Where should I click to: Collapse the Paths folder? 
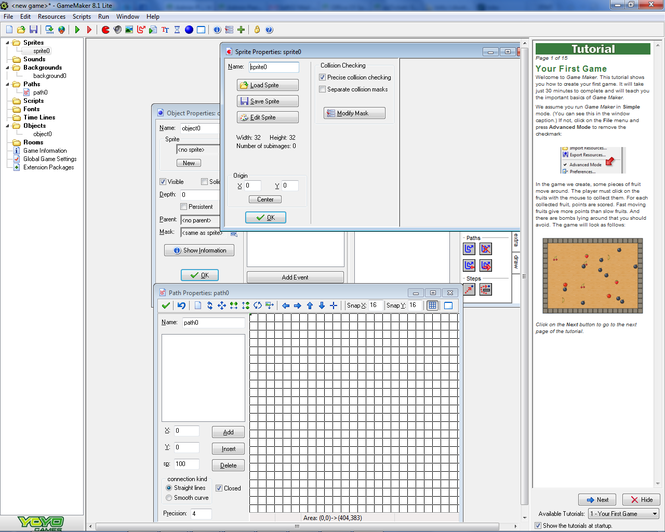click(7, 84)
